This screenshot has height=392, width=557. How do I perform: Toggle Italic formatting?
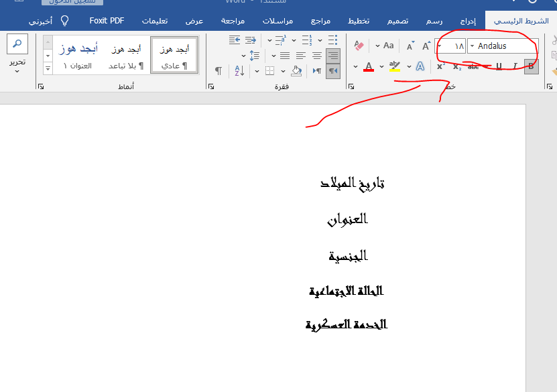point(515,66)
